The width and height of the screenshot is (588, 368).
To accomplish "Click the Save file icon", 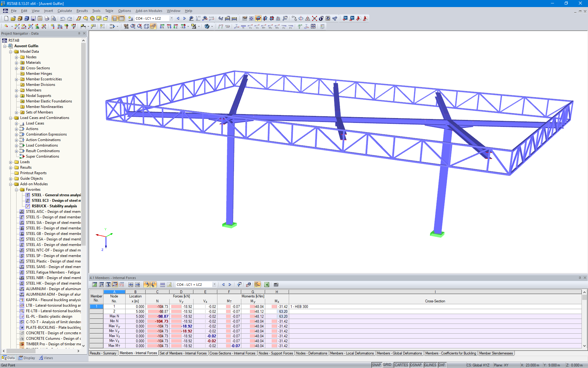I will coord(33,18).
